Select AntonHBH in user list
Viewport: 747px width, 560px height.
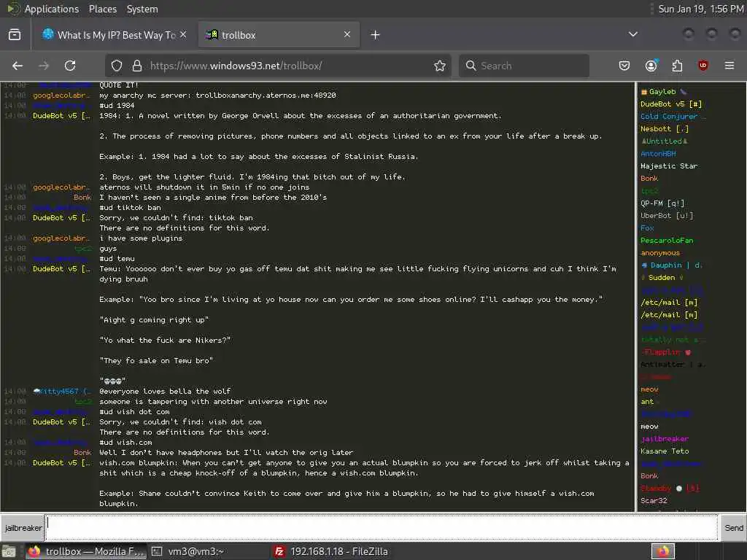coord(658,153)
